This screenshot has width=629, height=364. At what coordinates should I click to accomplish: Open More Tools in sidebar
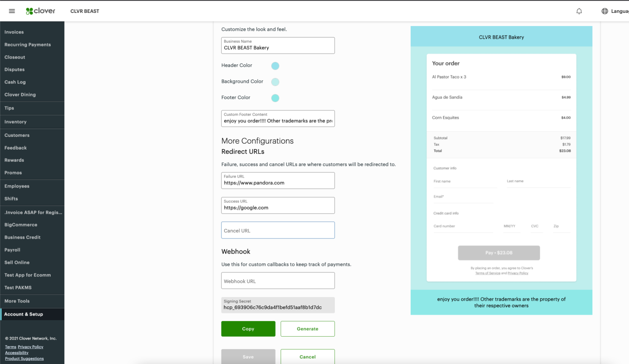[17, 301]
